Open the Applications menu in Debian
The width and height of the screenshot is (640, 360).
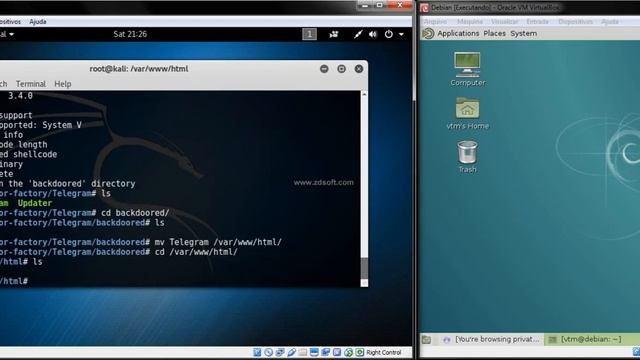[458, 33]
